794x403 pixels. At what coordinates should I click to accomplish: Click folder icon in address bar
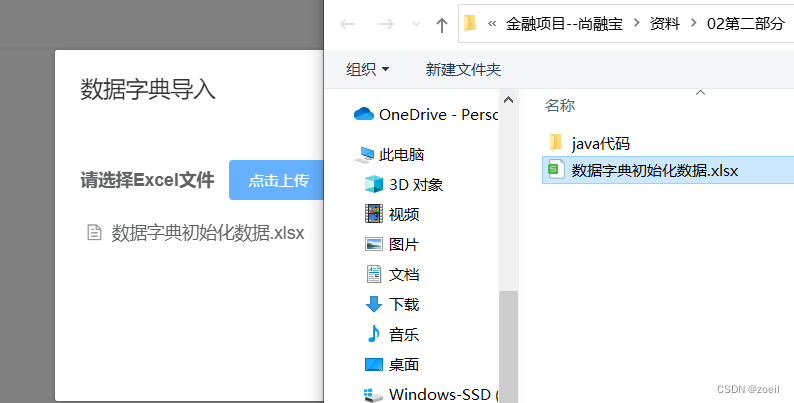click(x=470, y=23)
